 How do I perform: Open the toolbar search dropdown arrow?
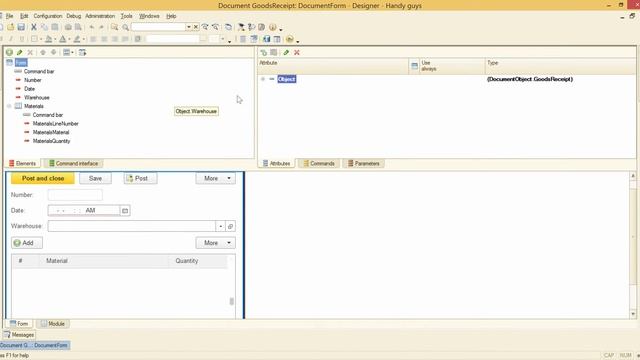[x=189, y=27]
